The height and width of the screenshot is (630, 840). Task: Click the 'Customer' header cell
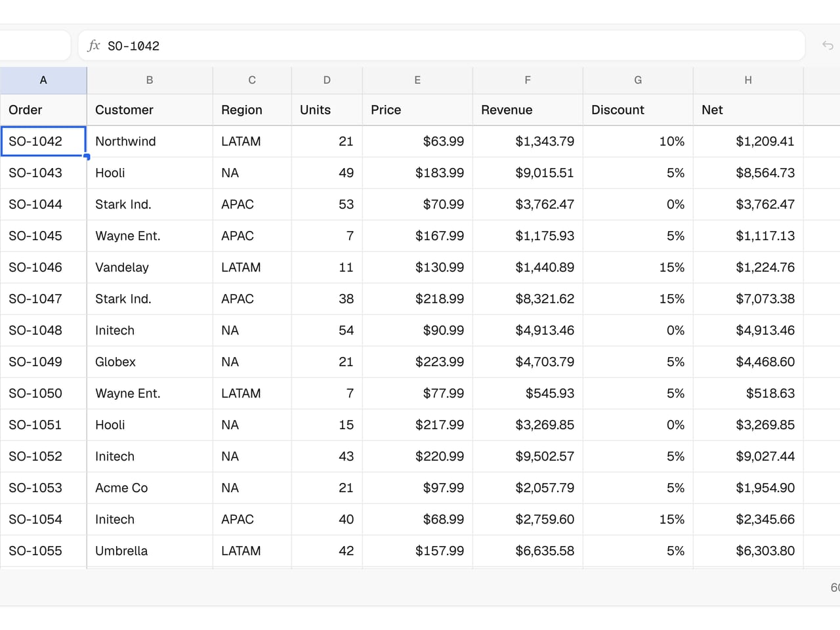click(150, 110)
